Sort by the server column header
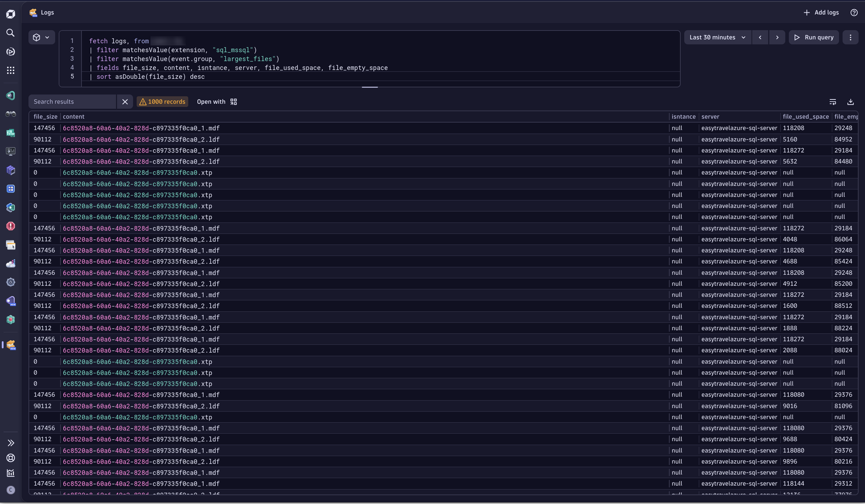This screenshot has height=504, width=865. [x=710, y=117]
